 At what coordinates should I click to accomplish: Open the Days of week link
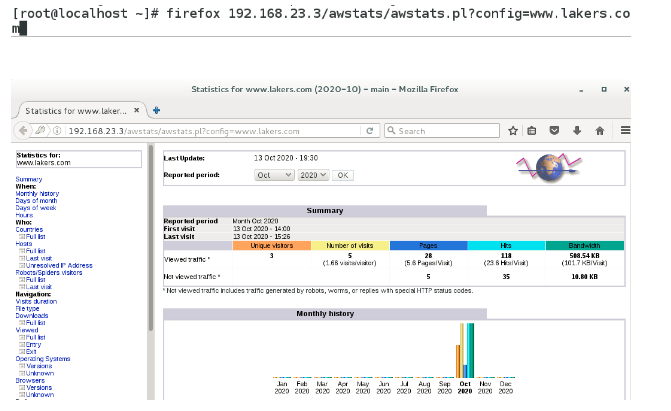pos(36,208)
